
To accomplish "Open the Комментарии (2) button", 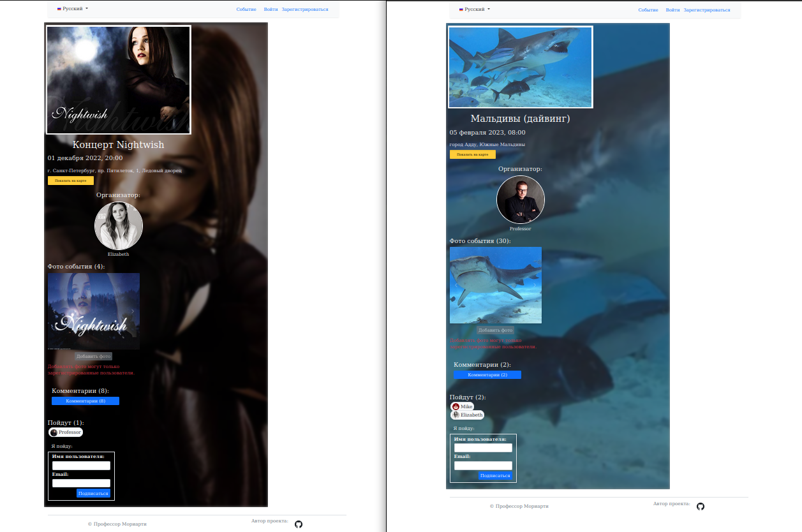I will (487, 374).
